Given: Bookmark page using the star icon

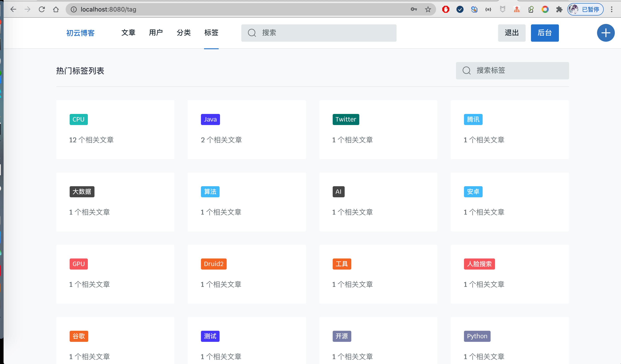Looking at the screenshot, I should [x=428, y=9].
